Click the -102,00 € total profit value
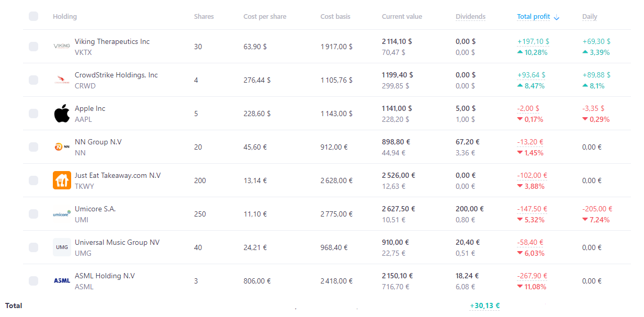The height and width of the screenshot is (317, 644). click(532, 175)
